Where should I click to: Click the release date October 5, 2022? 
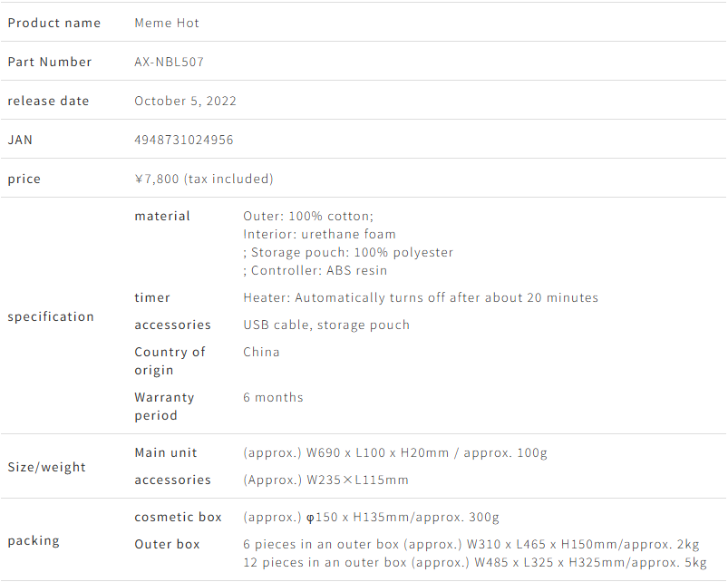click(x=185, y=101)
